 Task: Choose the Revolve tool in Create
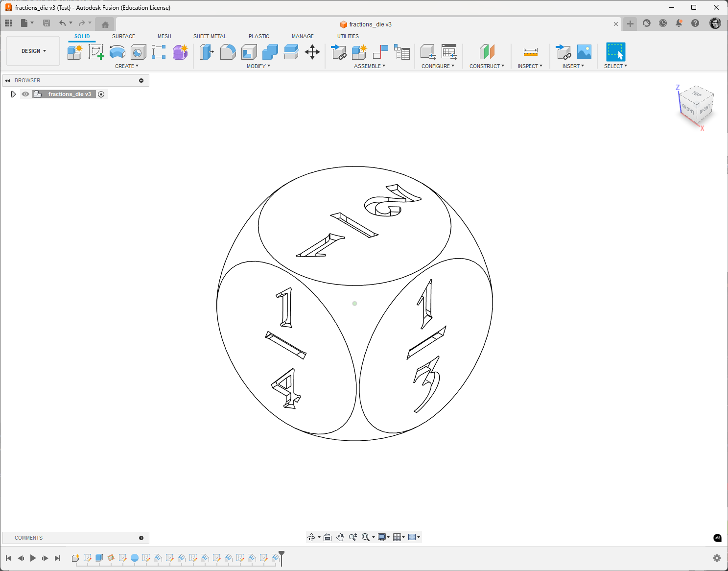point(117,52)
